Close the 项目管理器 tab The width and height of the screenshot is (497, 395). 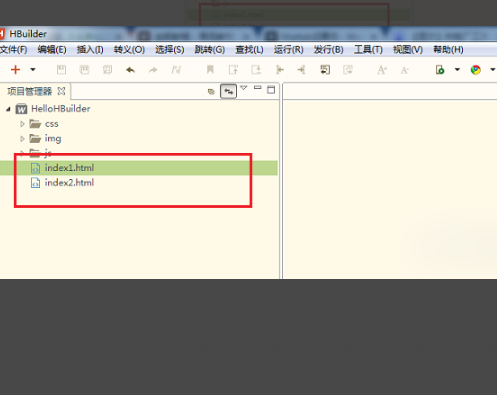61,91
